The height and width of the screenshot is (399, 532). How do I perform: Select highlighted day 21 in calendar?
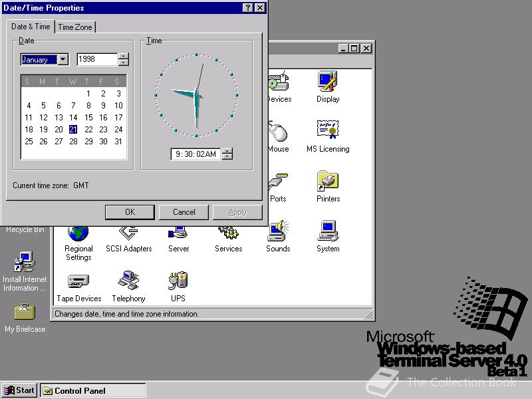(73, 129)
